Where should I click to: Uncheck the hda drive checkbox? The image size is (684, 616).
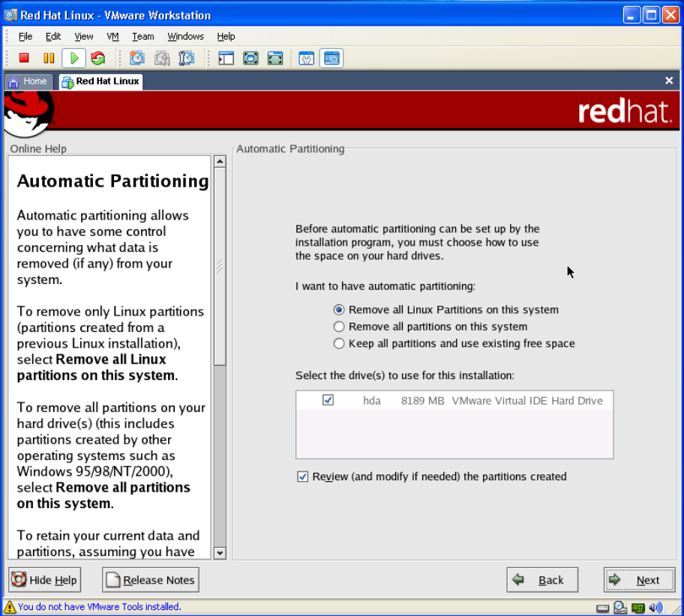(x=328, y=400)
